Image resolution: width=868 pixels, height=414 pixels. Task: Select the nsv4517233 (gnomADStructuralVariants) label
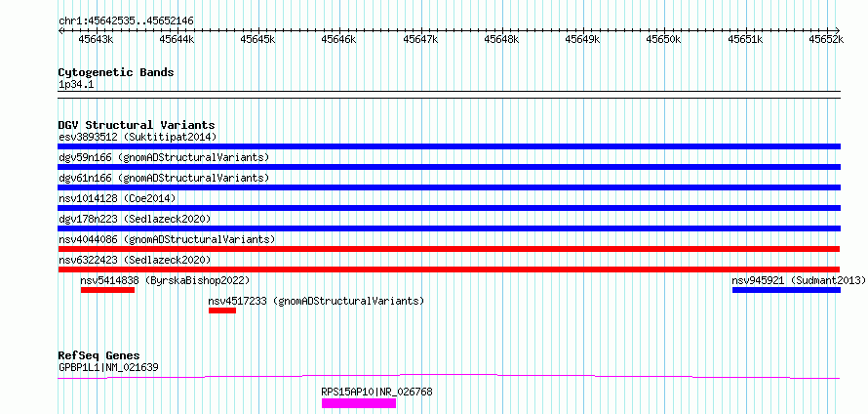[x=316, y=301]
